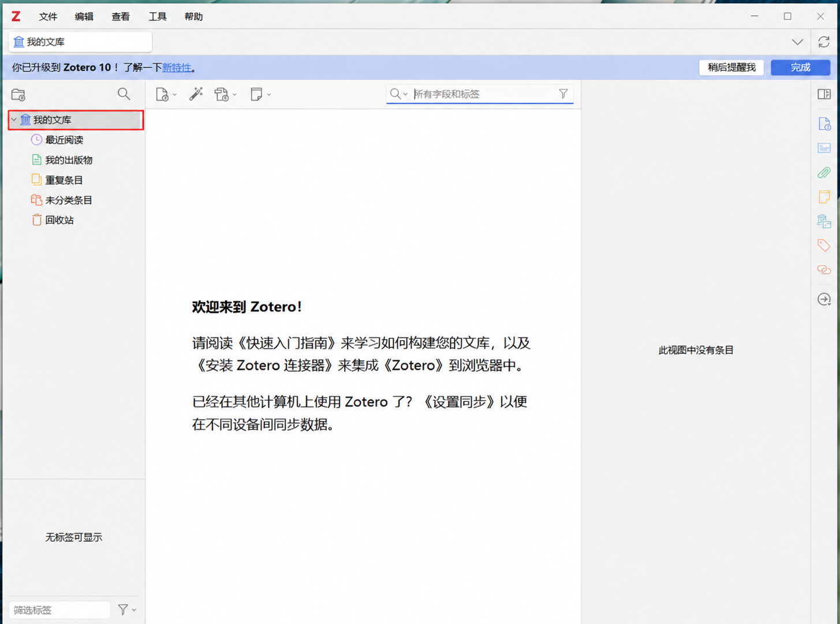This screenshot has height=624, width=840.
Task: Switch to the 我的文库 tab
Action: point(80,42)
